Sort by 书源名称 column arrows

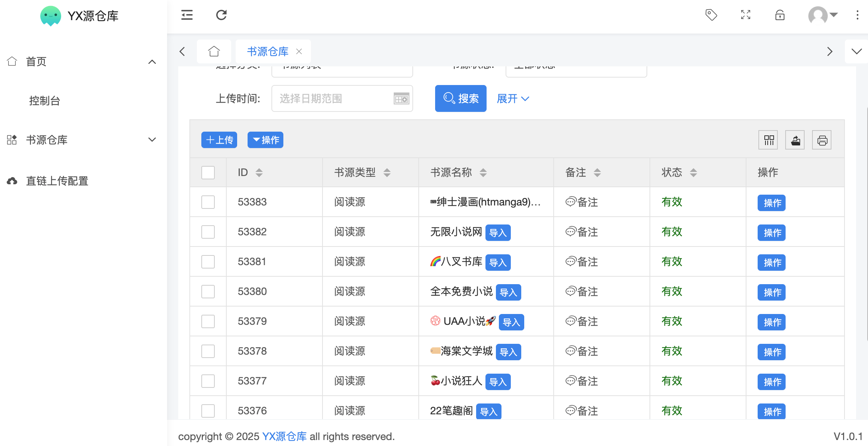coord(483,172)
